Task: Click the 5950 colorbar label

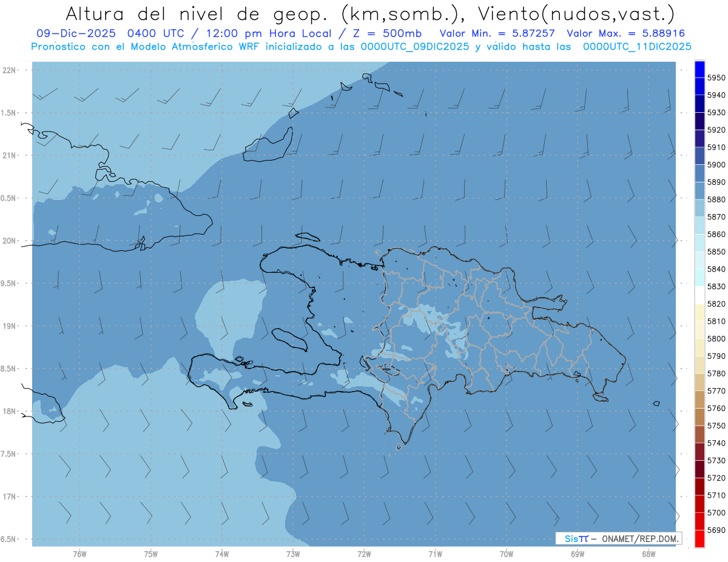Action: (x=716, y=78)
